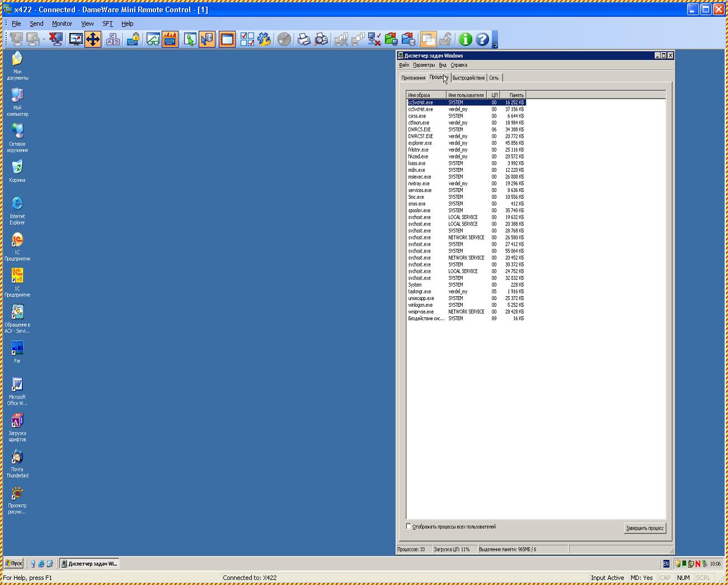Viewport: 728px width, 585px height.
Task: Click the Far manager desktop icon
Action: (x=17, y=352)
